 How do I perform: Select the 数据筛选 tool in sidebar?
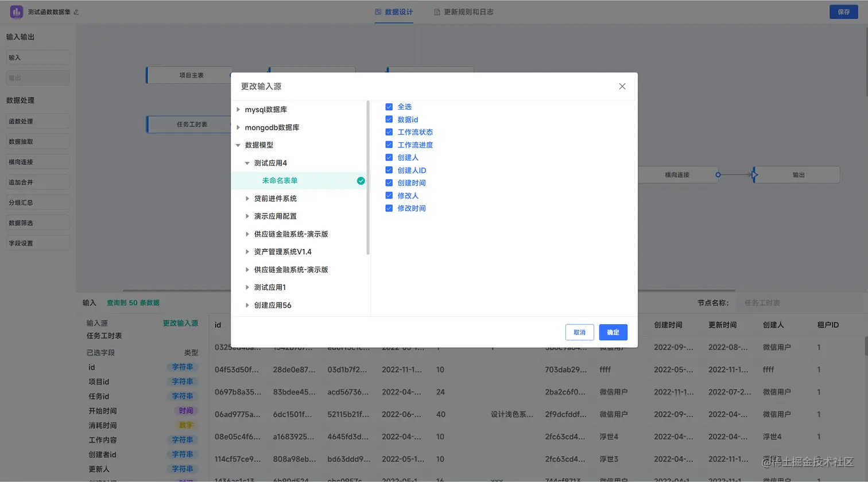[38, 223]
